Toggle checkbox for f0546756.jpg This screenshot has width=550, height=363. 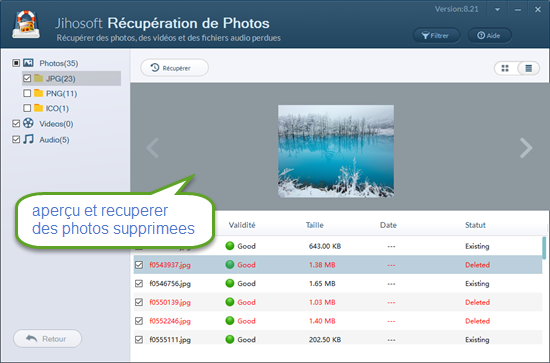pyautogui.click(x=139, y=283)
